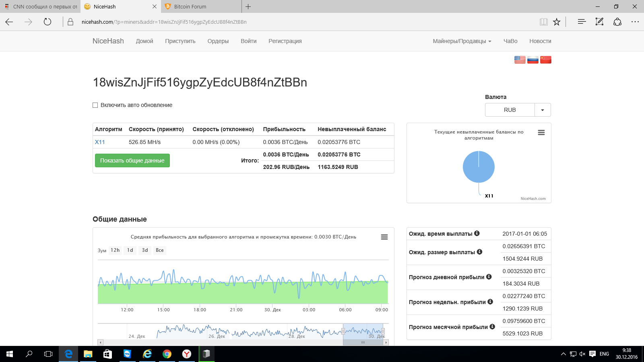This screenshot has height=362, width=644.
Task: Open the Ордеры menu item
Action: 218,41
